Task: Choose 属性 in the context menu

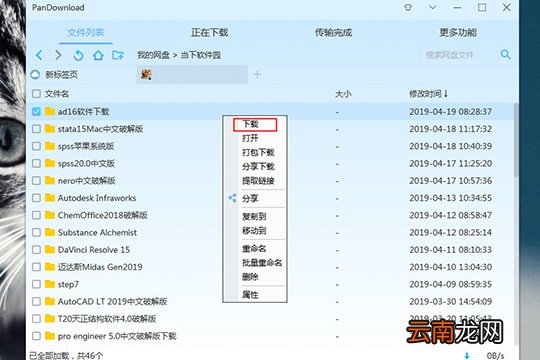Action: click(x=250, y=295)
